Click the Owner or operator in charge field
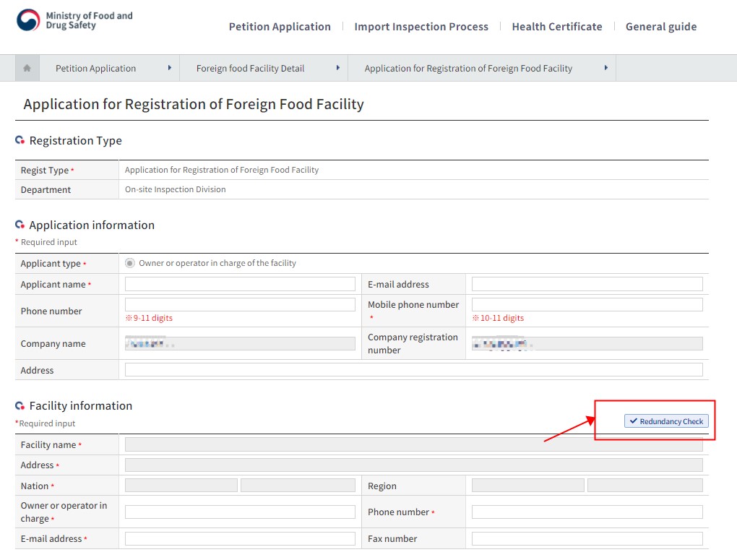 pos(240,512)
